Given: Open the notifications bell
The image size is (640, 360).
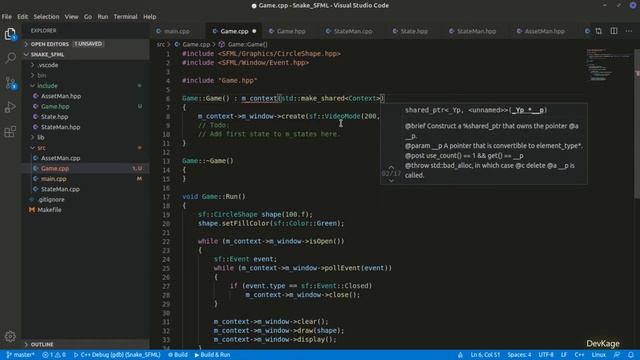Looking at the screenshot, I should (x=631, y=355).
